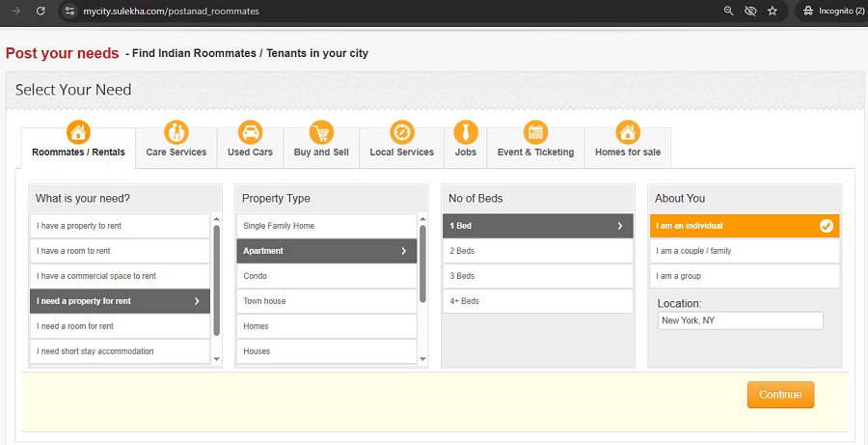868x445 pixels.
Task: Open the Used Cars car icon
Action: click(250, 132)
